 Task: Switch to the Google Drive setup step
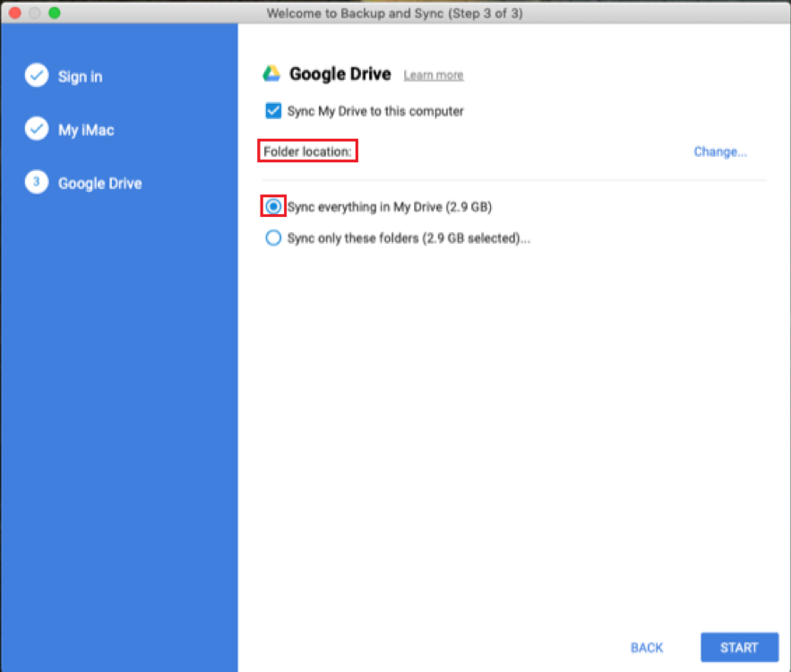pyautogui.click(x=99, y=183)
